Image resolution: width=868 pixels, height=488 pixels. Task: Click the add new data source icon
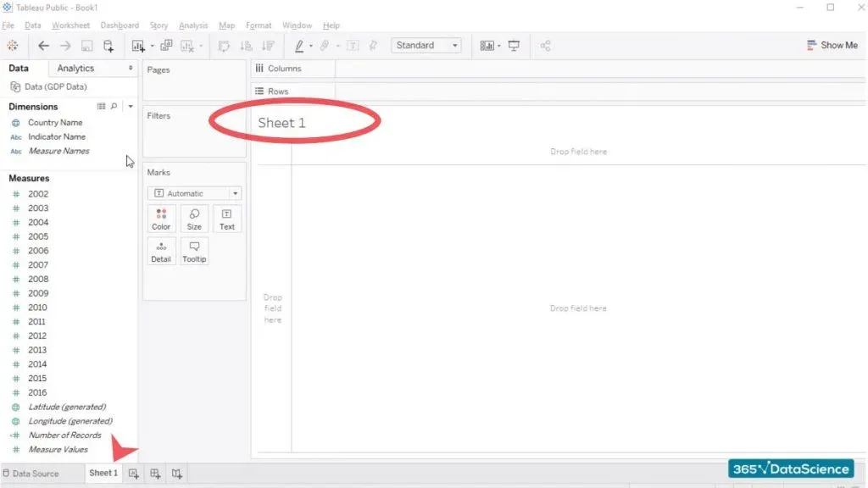click(x=108, y=46)
